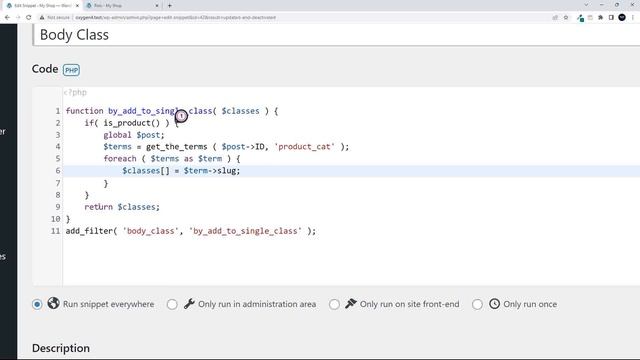Bookmark this page with star icon
The image size is (640, 360).
point(566,18)
